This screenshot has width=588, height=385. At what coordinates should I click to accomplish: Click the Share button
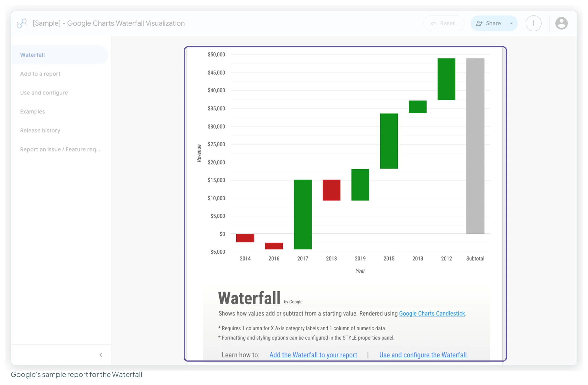(x=488, y=23)
